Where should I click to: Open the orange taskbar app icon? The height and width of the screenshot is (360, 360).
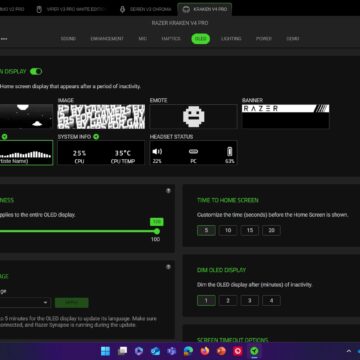221,351
